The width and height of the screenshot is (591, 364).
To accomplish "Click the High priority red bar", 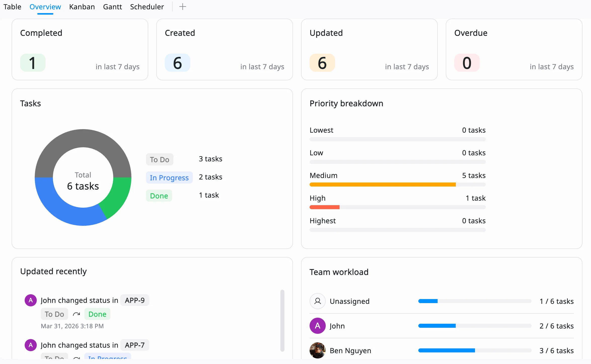I will pyautogui.click(x=324, y=207).
